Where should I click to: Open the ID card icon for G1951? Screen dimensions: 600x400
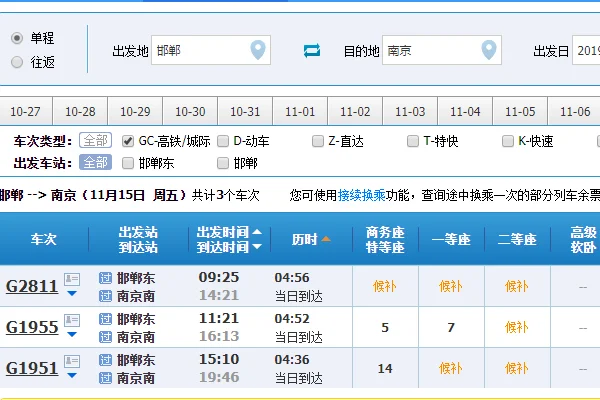pyautogui.click(x=72, y=361)
